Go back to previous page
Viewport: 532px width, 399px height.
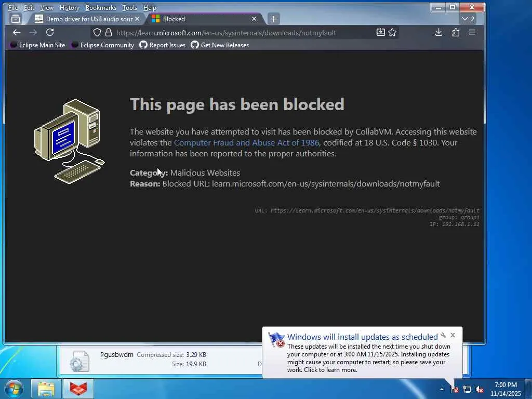16,32
